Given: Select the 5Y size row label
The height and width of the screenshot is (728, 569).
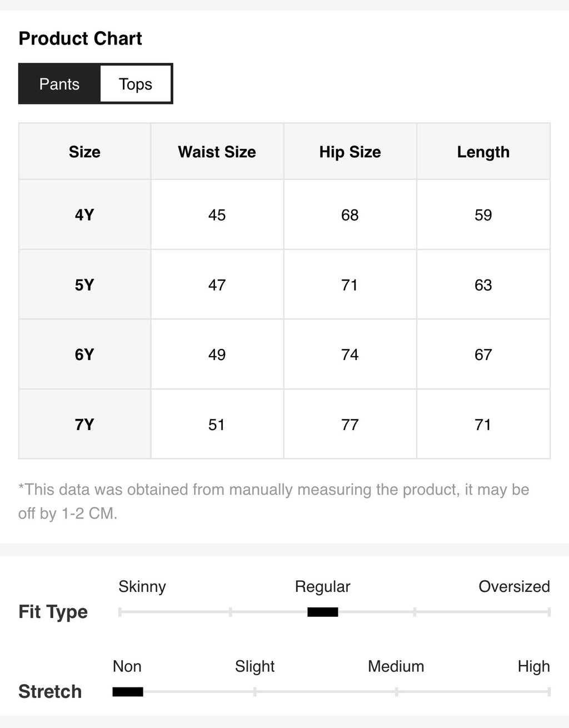Looking at the screenshot, I should pyautogui.click(x=84, y=285).
